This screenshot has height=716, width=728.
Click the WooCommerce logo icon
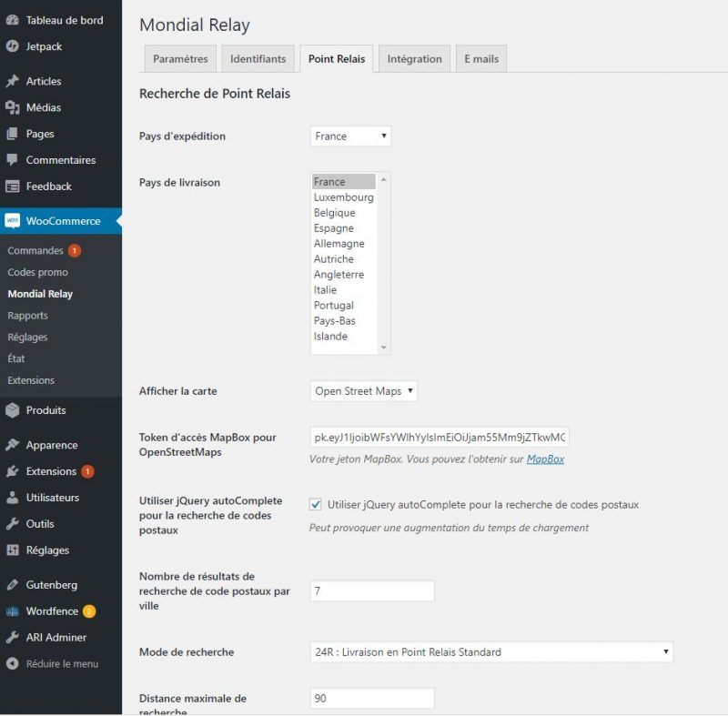pos(13,220)
